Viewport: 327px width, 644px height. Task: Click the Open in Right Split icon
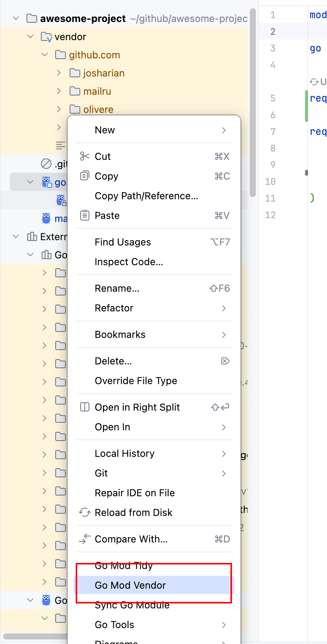pos(84,407)
